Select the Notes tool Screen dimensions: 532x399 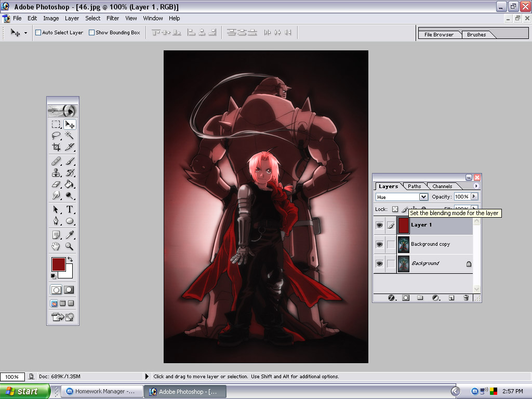click(x=56, y=235)
